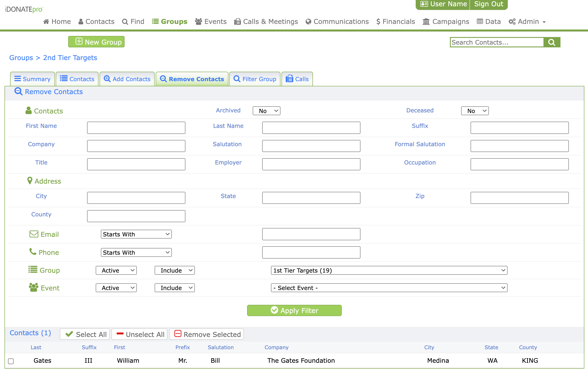Viewport: 588px width, 369px height.
Task: Click the Campaigns building icon
Action: coord(426,22)
